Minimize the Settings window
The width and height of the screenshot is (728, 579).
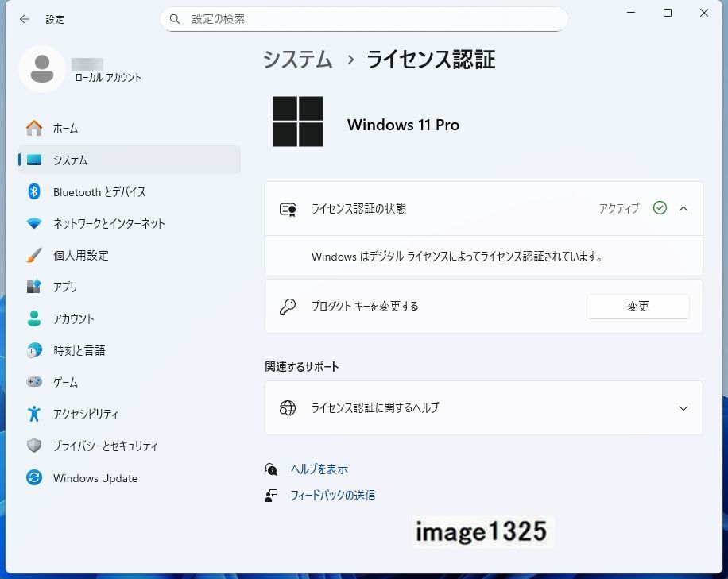(x=630, y=13)
